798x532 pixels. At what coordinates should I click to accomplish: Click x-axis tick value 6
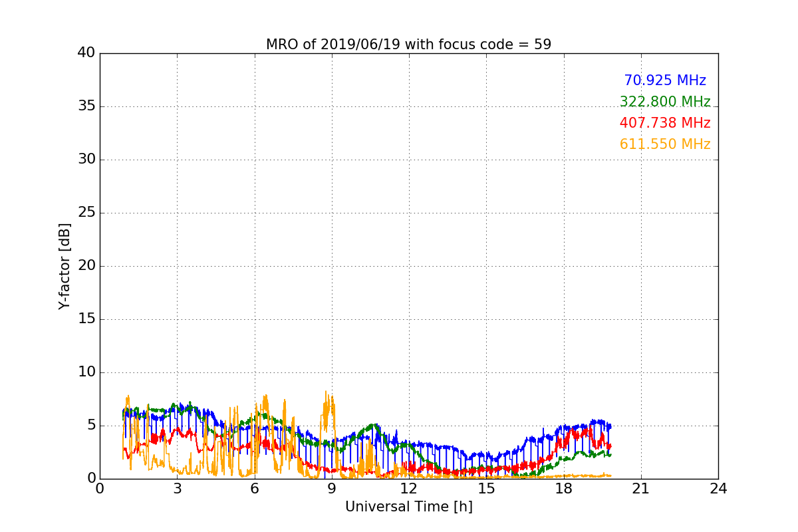click(x=255, y=489)
